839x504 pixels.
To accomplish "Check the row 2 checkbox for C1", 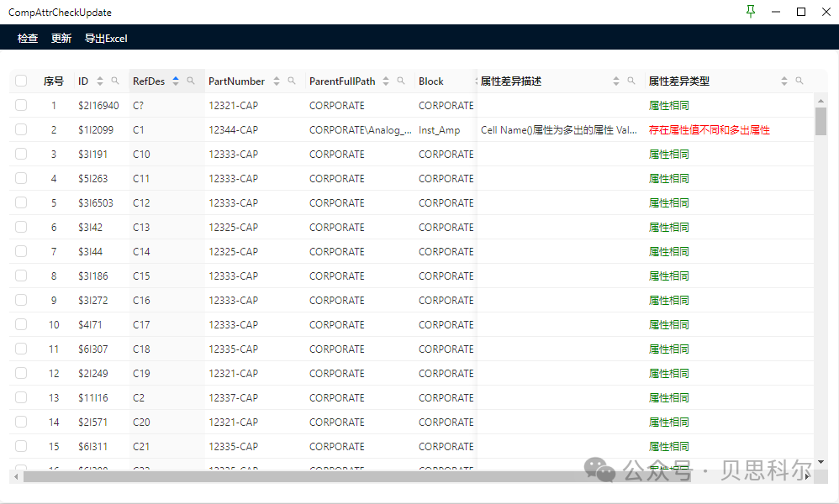I will tap(21, 129).
